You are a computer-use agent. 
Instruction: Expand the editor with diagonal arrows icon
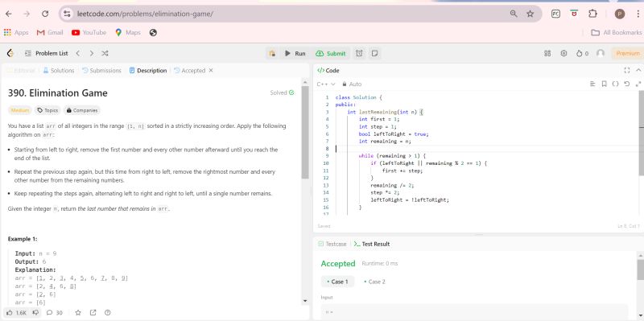[x=638, y=84]
